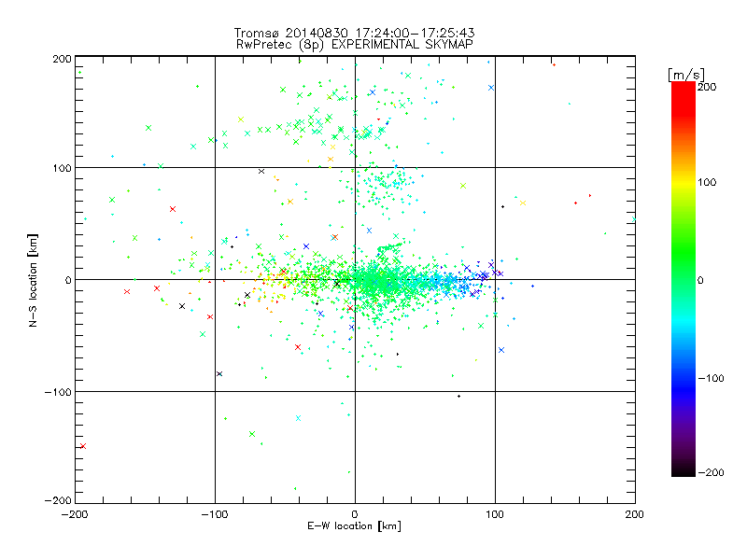Click the subtitle 'RwPretec (8p) EXPERIMENTAL SKYMAP'

pos(354,45)
